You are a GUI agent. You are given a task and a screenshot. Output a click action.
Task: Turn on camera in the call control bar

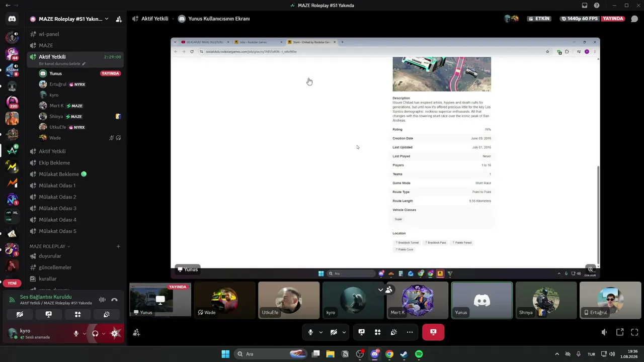333,332
